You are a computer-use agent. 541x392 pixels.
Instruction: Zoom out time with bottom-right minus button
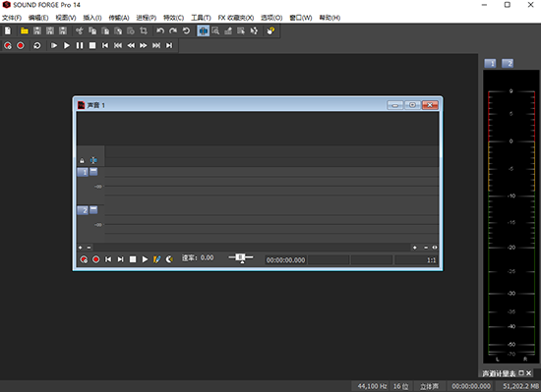tap(426, 248)
